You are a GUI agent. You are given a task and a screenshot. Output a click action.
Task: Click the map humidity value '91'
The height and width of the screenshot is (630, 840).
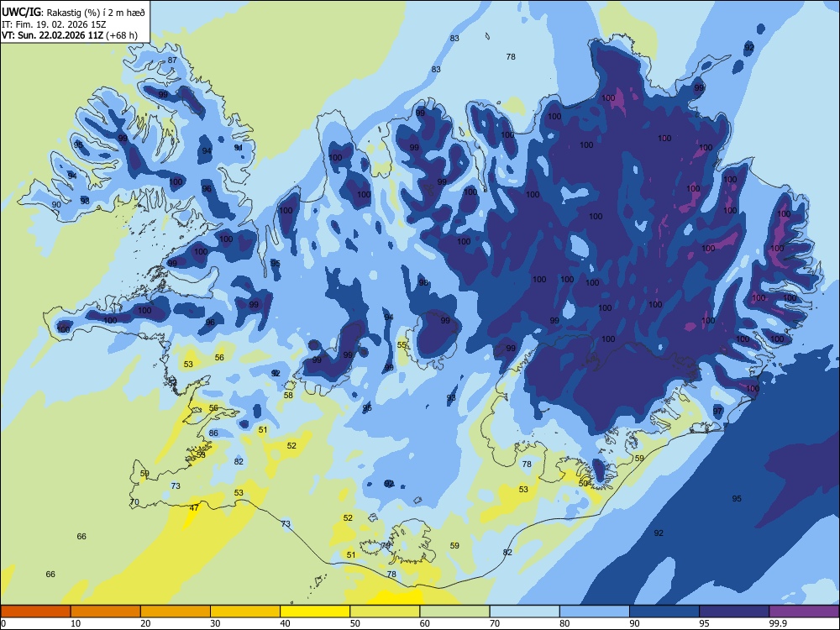pos(239,147)
